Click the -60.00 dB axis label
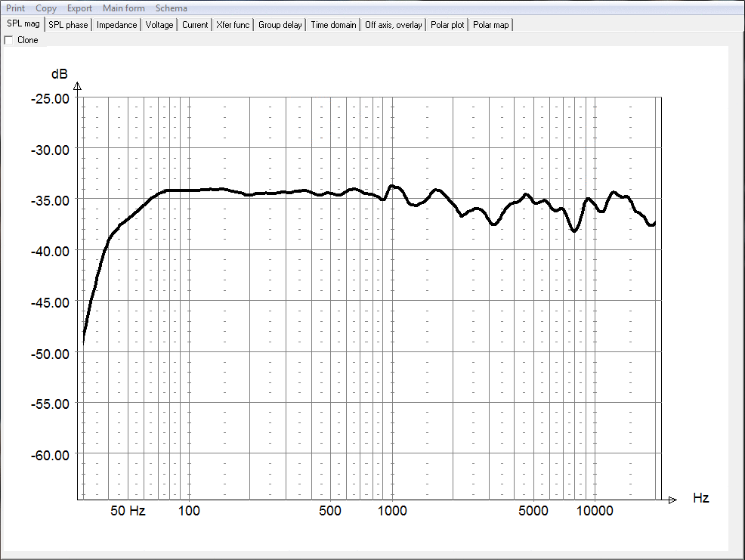The height and width of the screenshot is (560, 745). click(x=50, y=456)
